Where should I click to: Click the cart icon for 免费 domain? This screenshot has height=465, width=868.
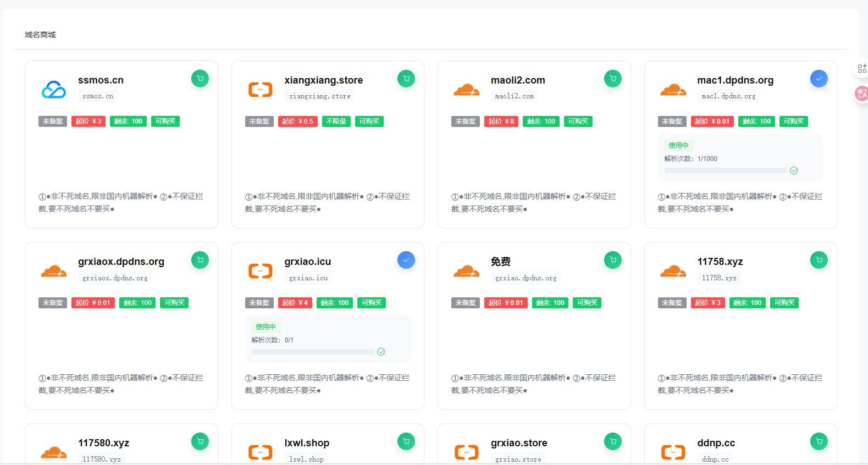pyautogui.click(x=612, y=260)
